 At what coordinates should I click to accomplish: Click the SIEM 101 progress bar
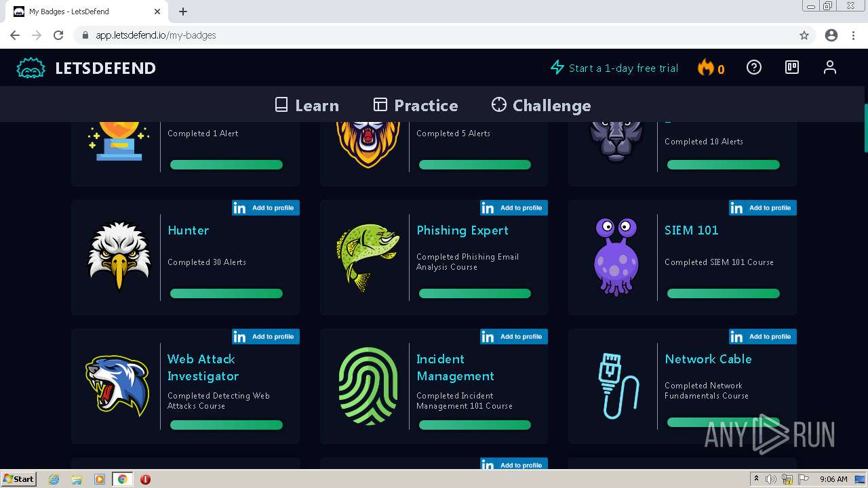pos(724,293)
